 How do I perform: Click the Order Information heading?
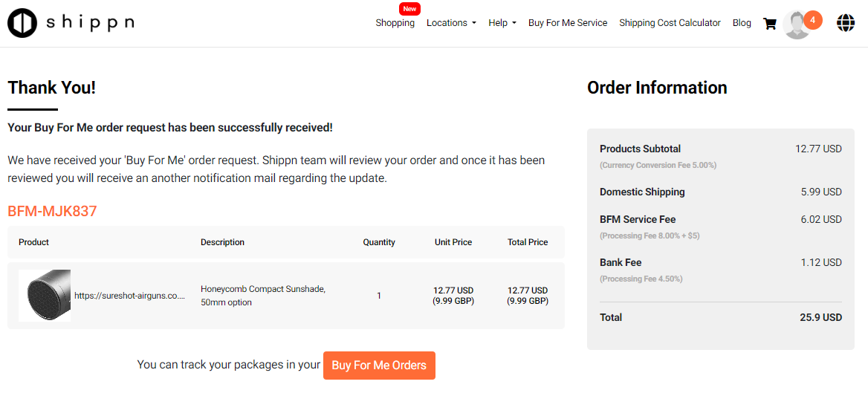657,88
